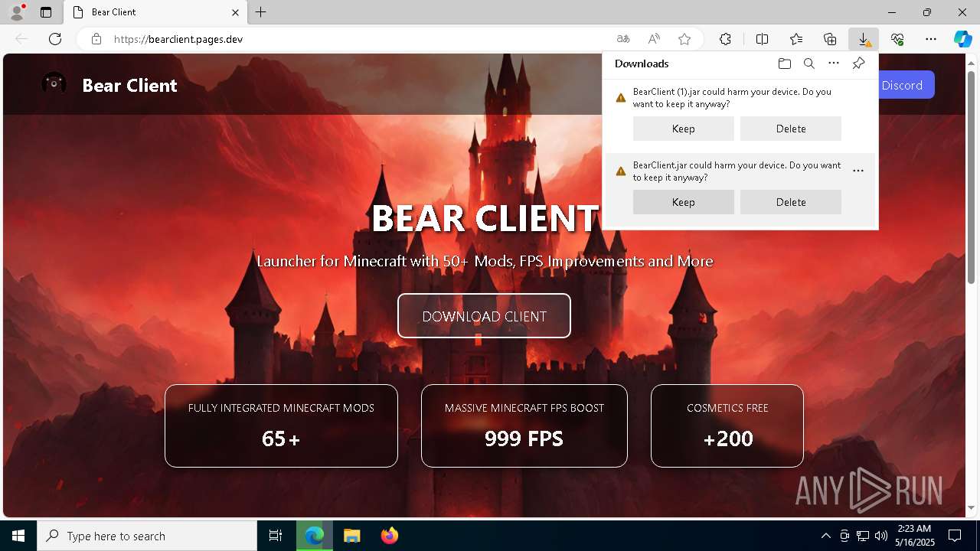
Task: Open Settings and more ellipsis menu
Action: pos(931,39)
